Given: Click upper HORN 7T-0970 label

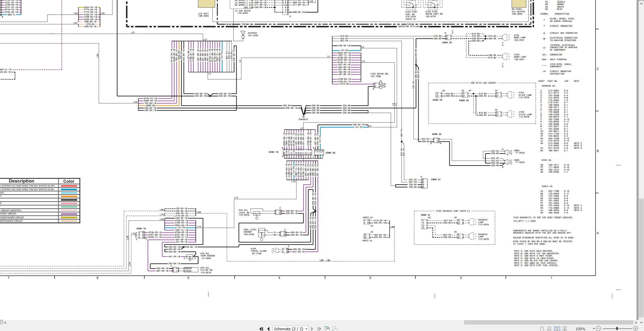Looking at the screenshot, I should coord(519,152).
